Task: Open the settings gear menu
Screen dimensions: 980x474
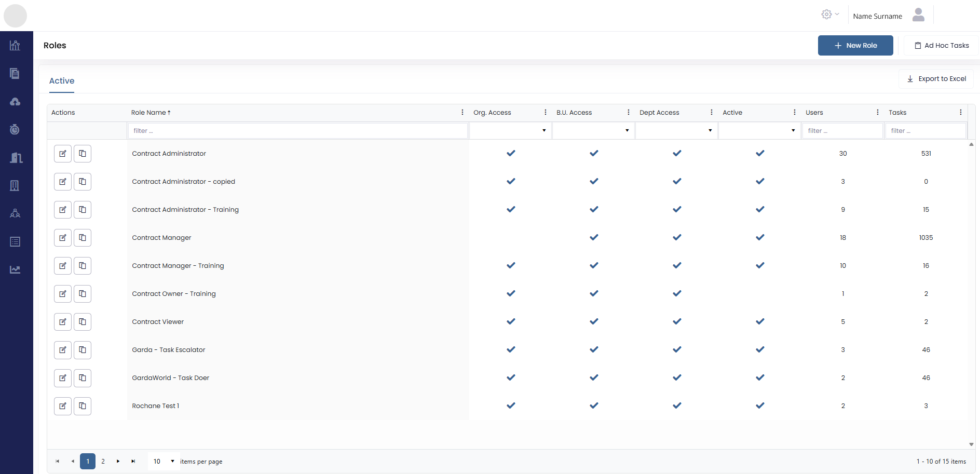Action: tap(830, 15)
